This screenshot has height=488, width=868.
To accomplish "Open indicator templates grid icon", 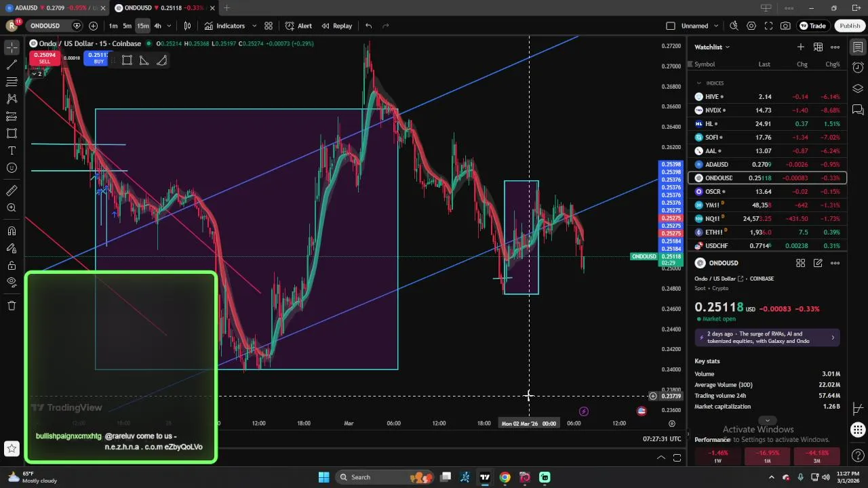I will [269, 26].
